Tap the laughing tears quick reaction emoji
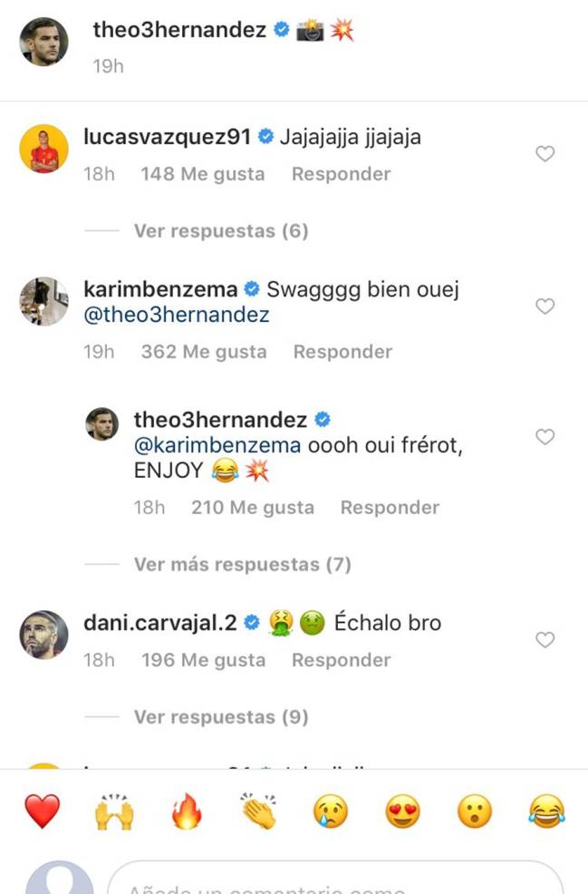The height and width of the screenshot is (894, 588). 546,811
